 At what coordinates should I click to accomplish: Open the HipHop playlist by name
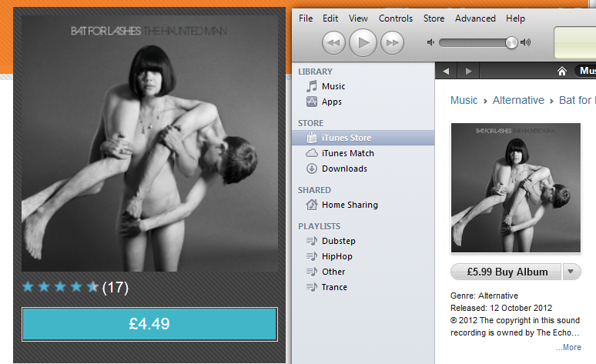tap(337, 256)
